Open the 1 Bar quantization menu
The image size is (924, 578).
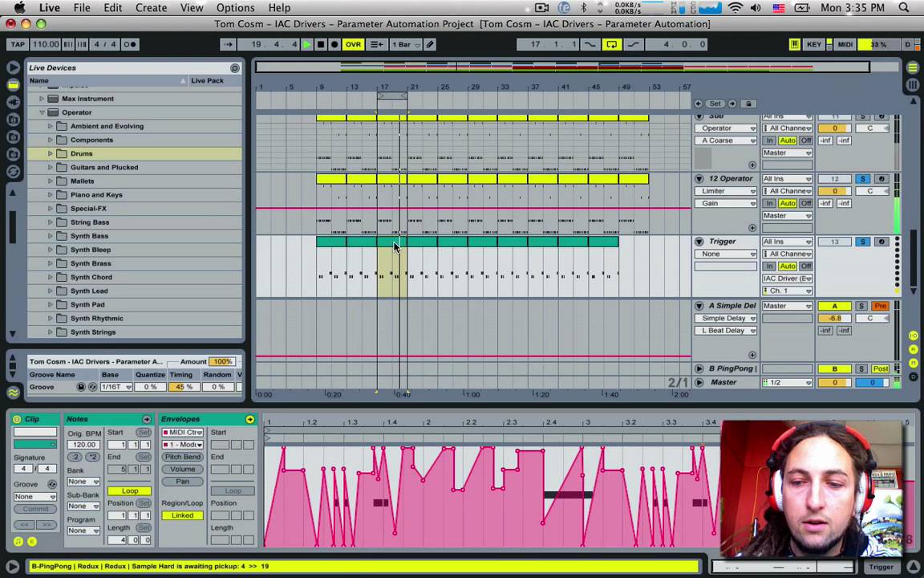tap(406, 44)
